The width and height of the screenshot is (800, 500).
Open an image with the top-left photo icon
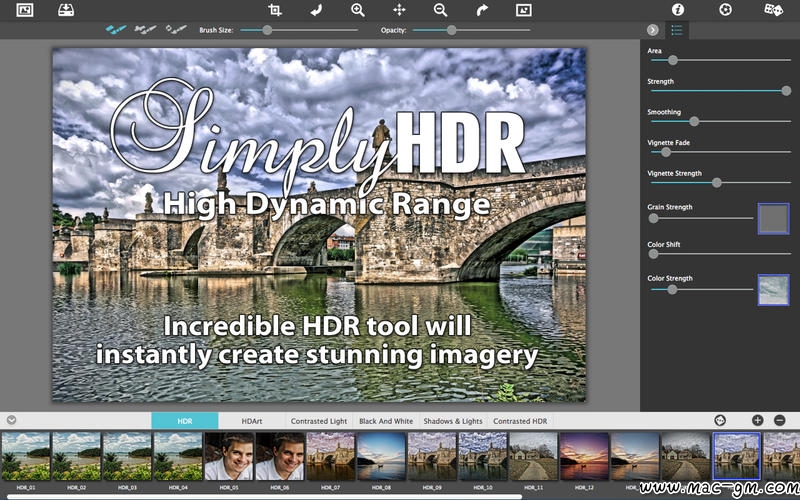coord(24,10)
